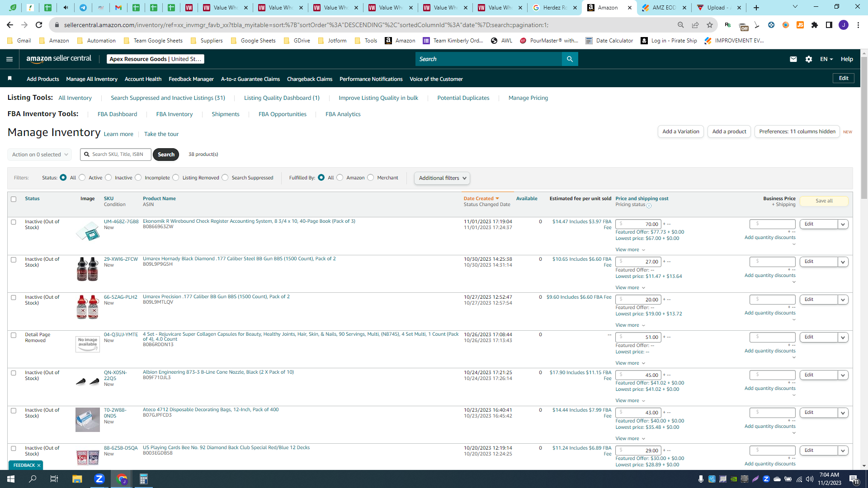
Task: Reload the page with the browser refresh icon
Action: click(39, 25)
